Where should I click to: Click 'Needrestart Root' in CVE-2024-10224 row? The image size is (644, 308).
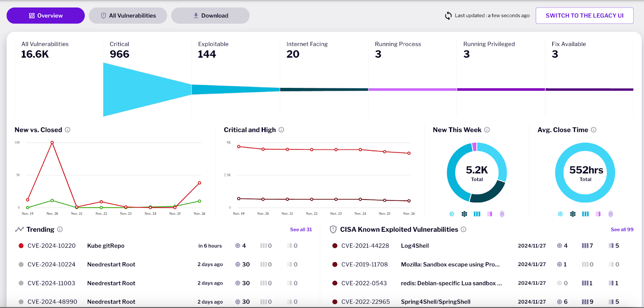pyautogui.click(x=111, y=264)
